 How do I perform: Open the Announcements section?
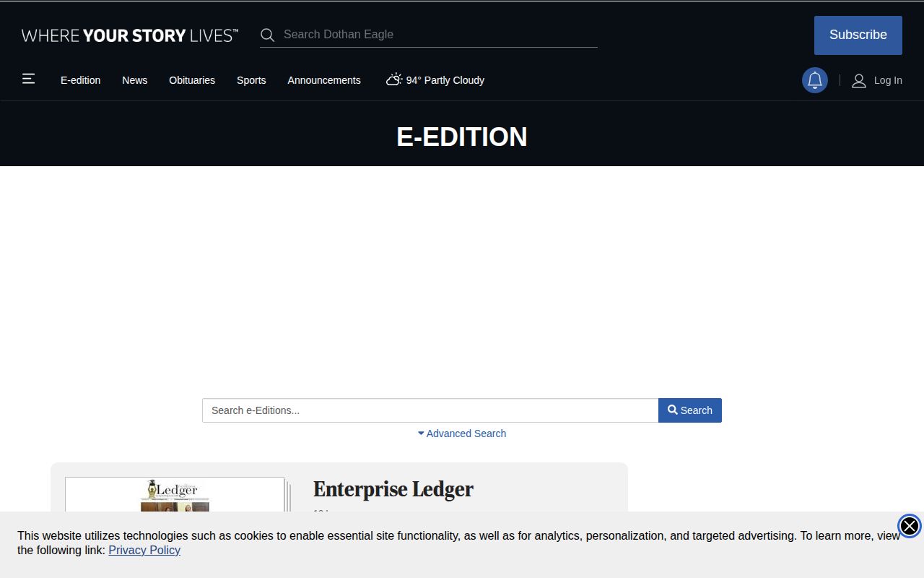tap(324, 80)
